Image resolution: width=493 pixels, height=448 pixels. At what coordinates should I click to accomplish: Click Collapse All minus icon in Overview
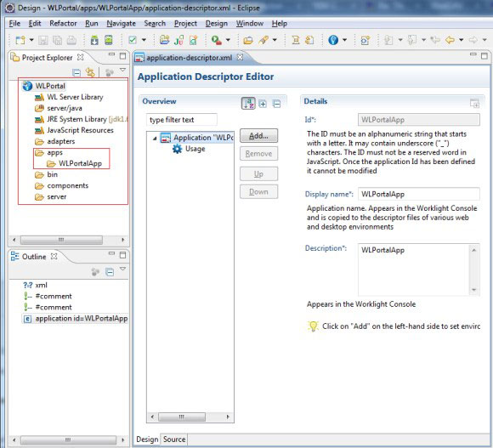277,104
